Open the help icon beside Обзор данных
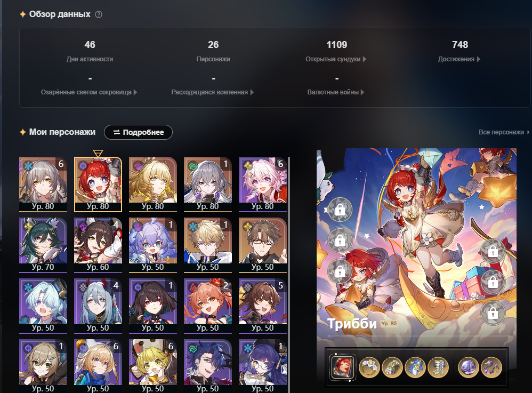This screenshot has height=393, width=532. pyautogui.click(x=99, y=14)
